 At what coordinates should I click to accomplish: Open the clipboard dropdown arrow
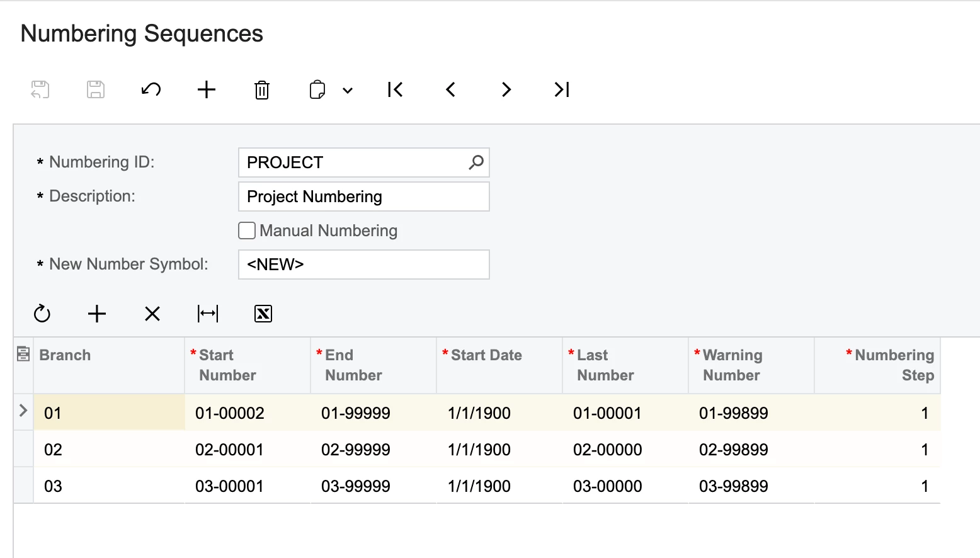point(348,90)
